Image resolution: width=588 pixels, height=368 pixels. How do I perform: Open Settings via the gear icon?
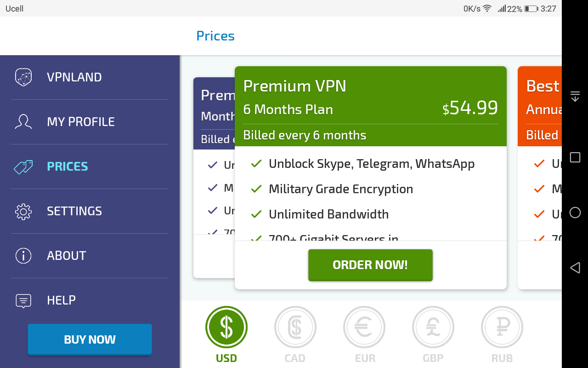(x=23, y=211)
